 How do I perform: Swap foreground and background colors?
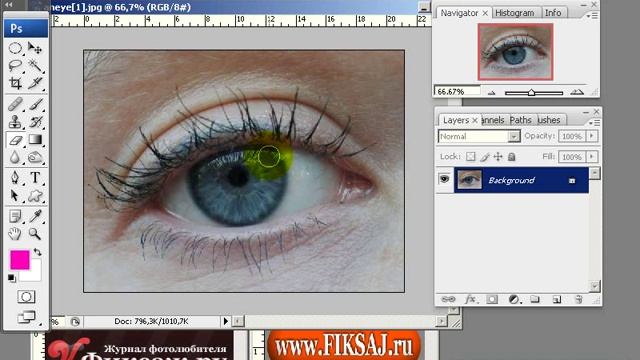(38, 252)
